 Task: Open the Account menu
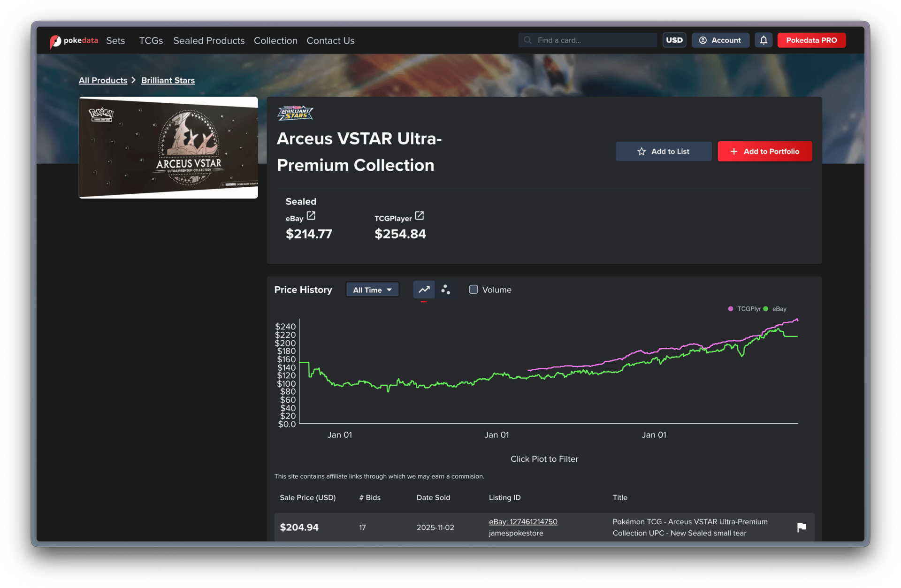tap(720, 40)
